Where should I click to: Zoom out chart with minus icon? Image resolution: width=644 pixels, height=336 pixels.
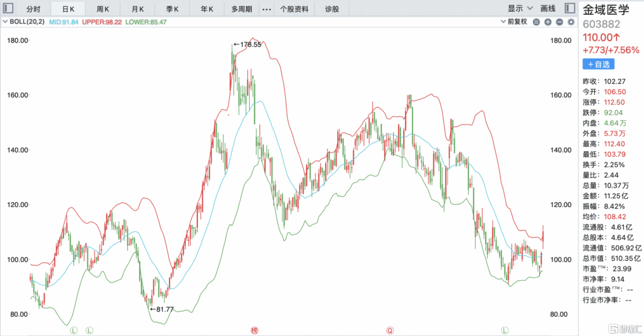click(559, 22)
